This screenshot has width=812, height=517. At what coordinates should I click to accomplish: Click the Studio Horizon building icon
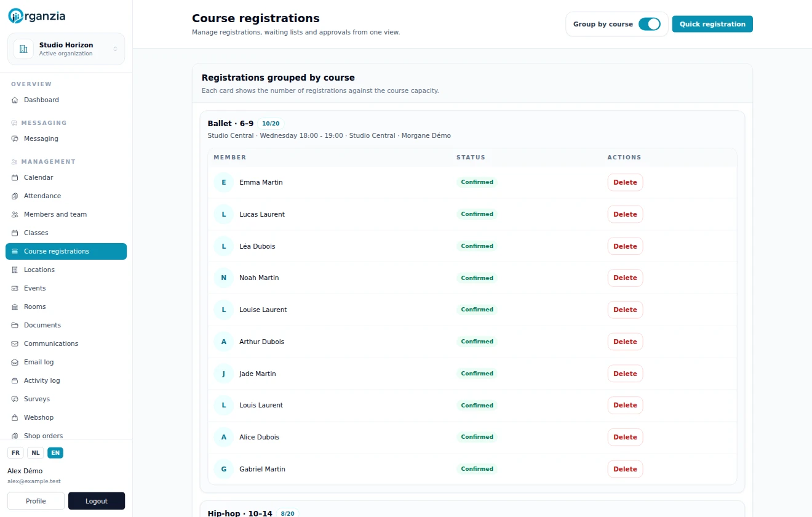[x=23, y=49]
